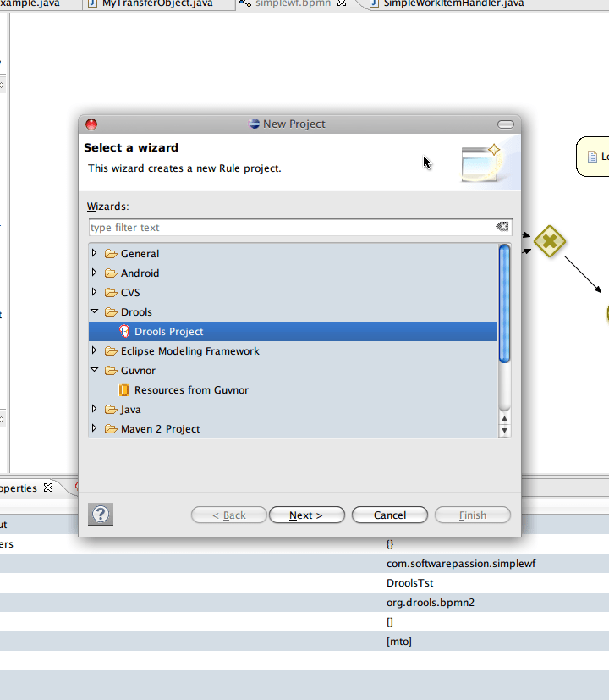
Task: Click Next to continue the wizard
Action: click(306, 515)
